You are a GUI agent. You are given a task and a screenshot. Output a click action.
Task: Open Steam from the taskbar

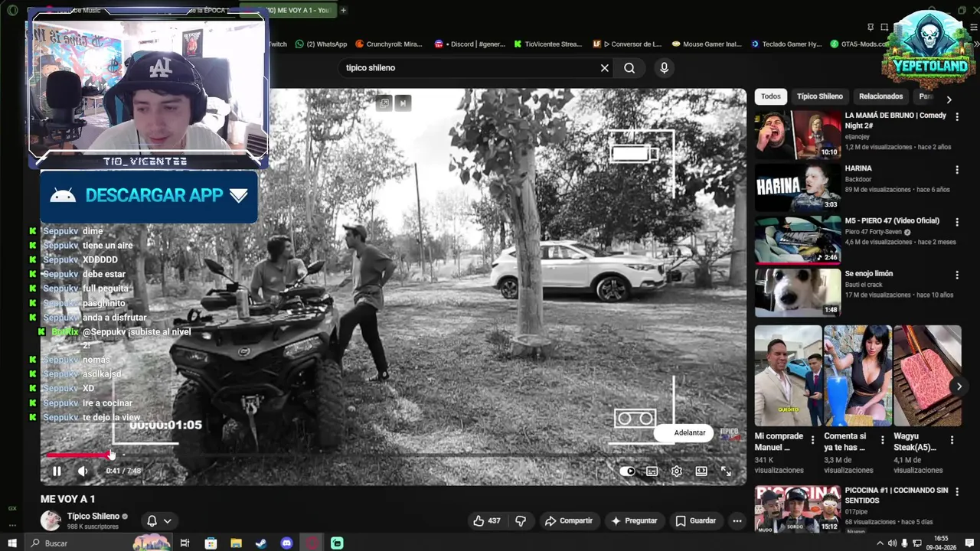pos(261,543)
